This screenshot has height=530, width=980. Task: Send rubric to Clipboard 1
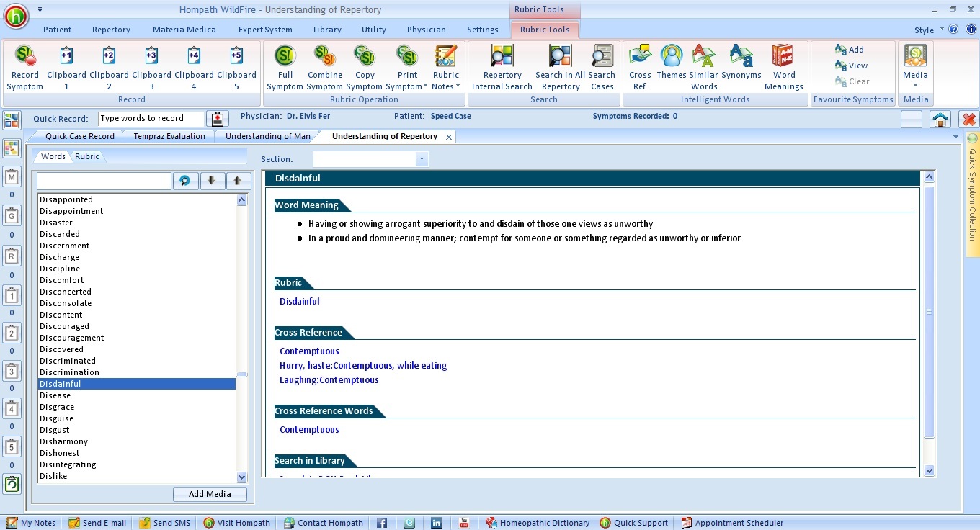tap(66, 68)
